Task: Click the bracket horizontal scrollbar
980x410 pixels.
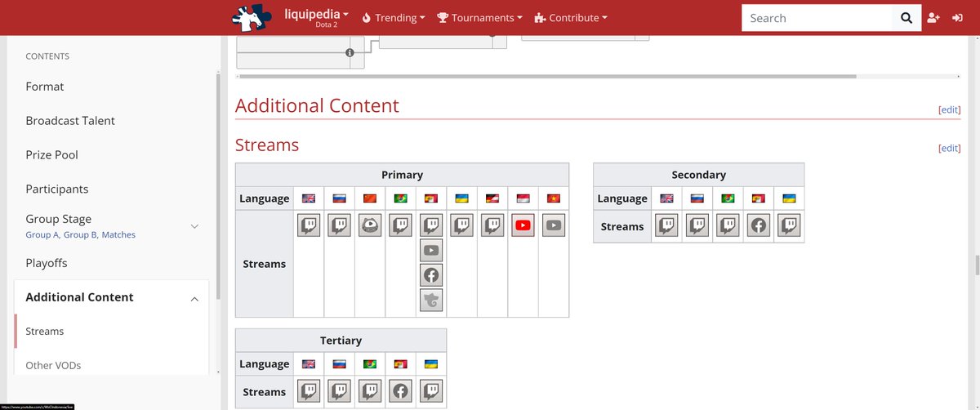Action: pos(548,77)
